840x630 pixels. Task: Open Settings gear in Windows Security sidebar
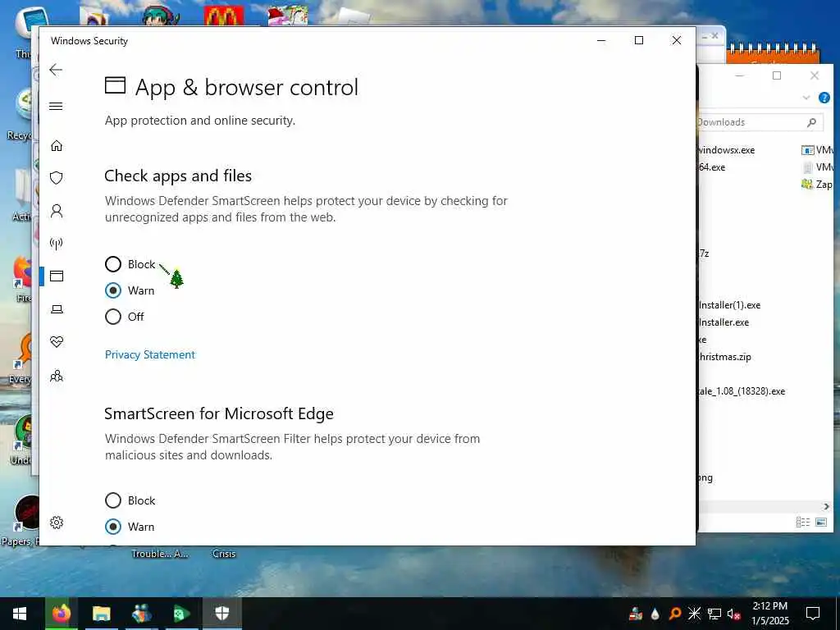(57, 523)
